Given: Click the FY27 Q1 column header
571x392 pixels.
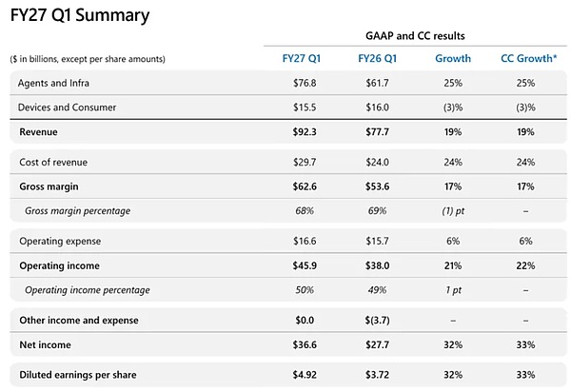Looking at the screenshot, I should [x=301, y=59].
